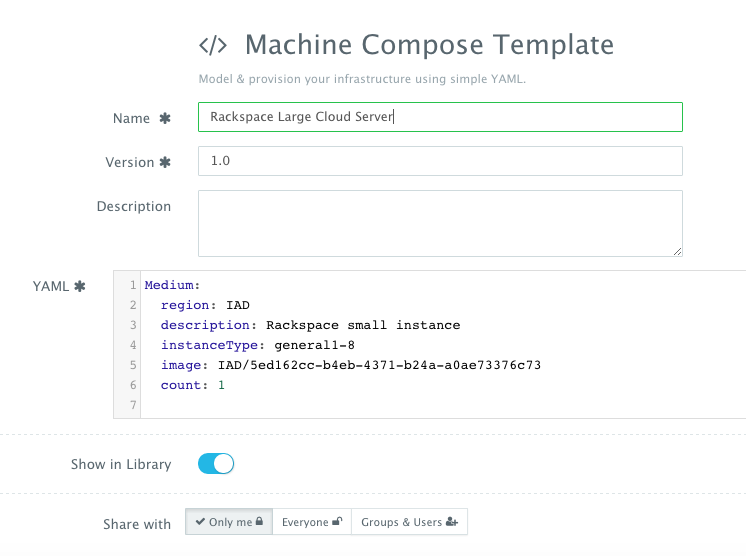Select the Only me sharing option
The height and width of the screenshot is (556, 746).
(229, 522)
